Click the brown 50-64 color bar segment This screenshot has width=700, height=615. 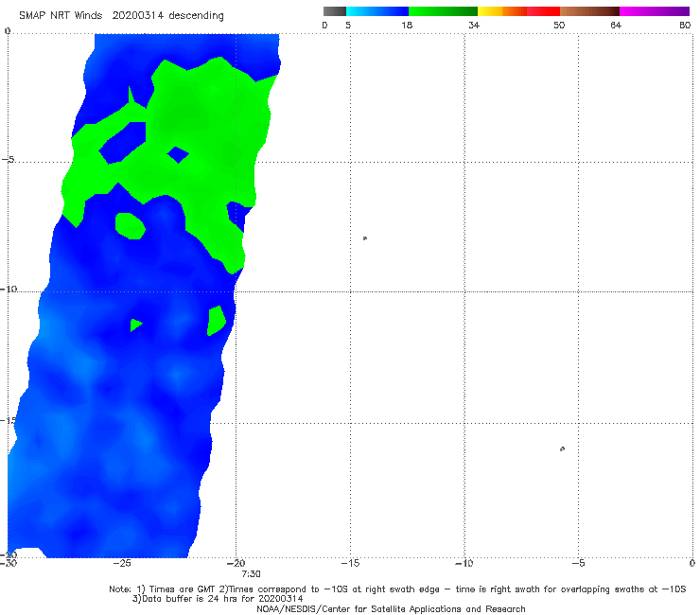589,11
